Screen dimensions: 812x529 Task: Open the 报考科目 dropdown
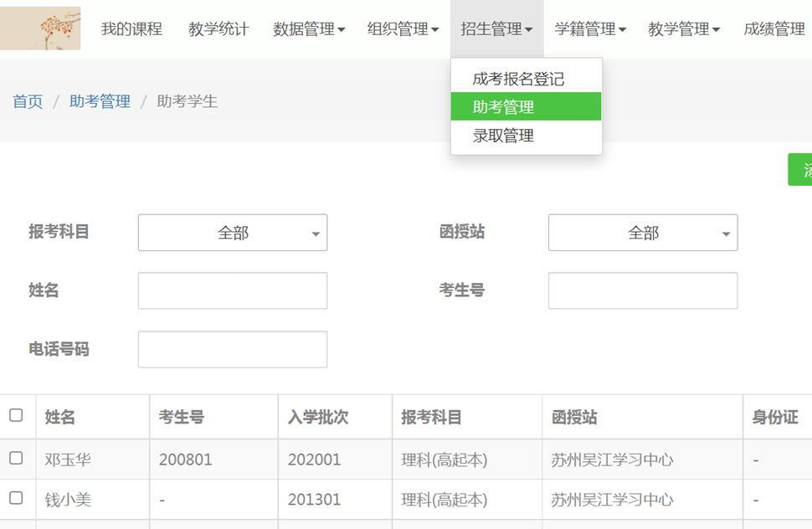(x=233, y=233)
